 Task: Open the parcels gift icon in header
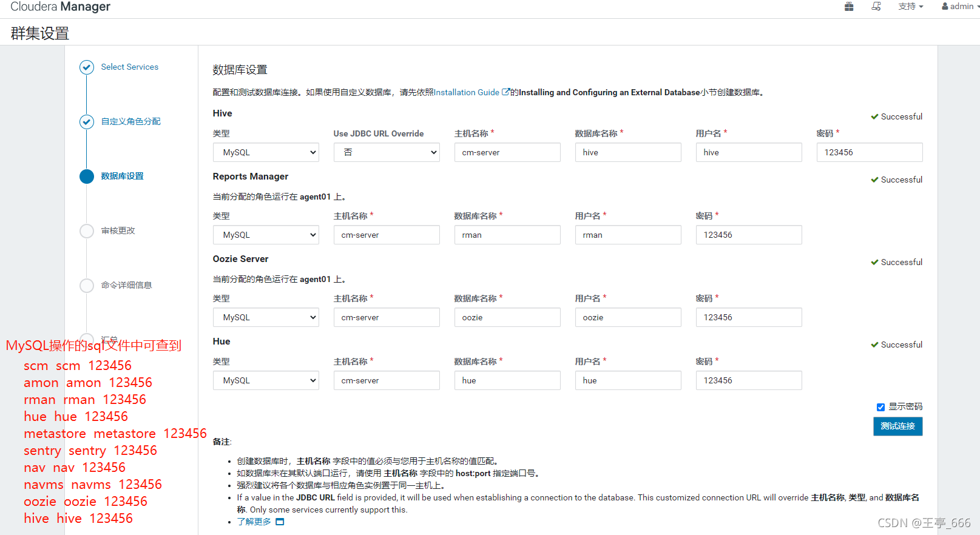[849, 6]
